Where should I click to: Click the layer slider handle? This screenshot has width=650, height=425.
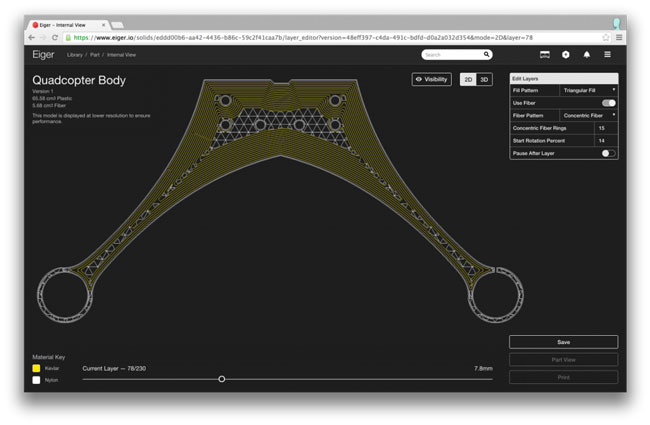click(222, 379)
